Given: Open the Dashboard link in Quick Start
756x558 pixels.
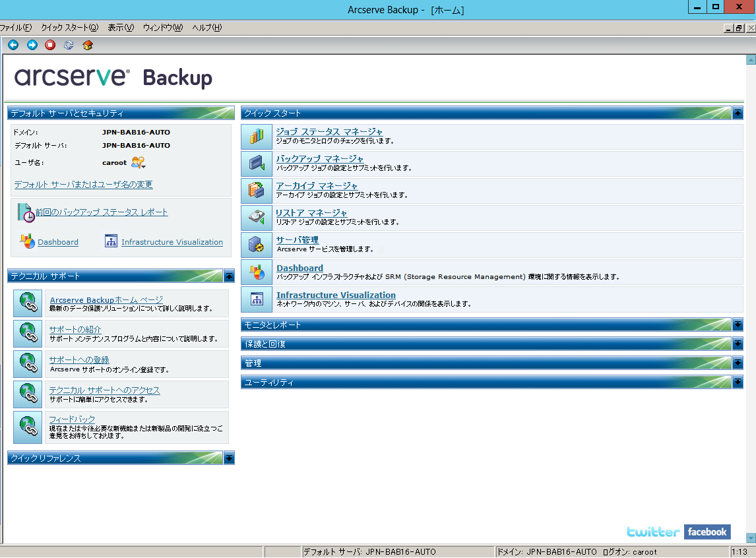Looking at the screenshot, I should tap(300, 268).
